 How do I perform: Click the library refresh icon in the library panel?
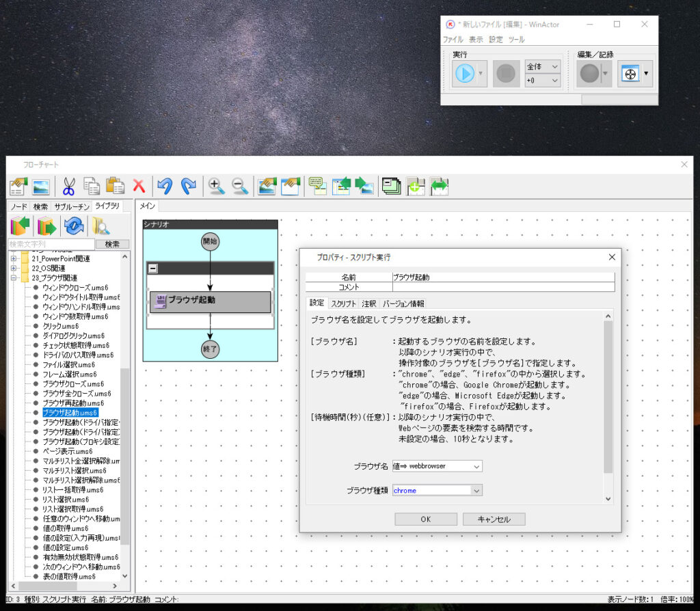tap(74, 226)
